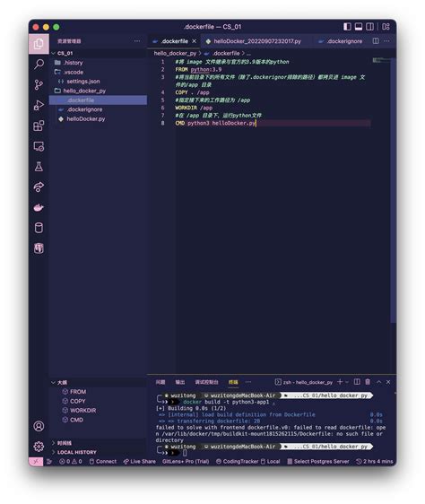Open the Remote Explorer view
This screenshot has width=425, height=504.
tap(39, 146)
